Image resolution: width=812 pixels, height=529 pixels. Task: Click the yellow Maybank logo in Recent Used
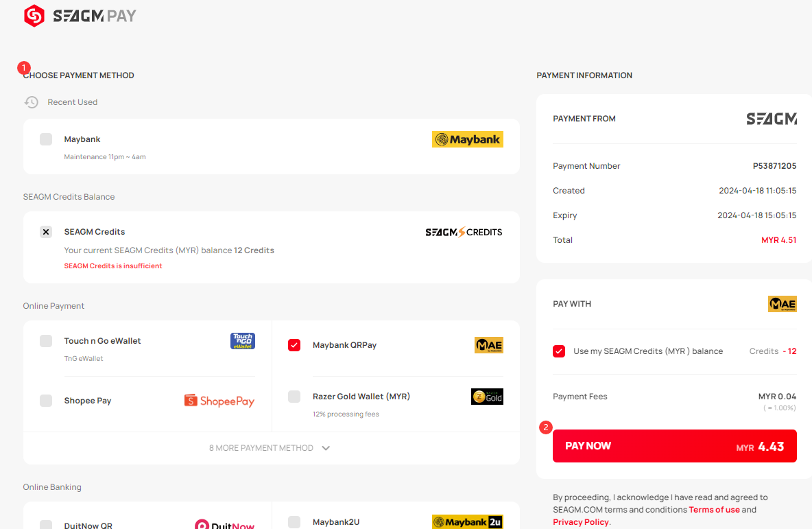click(467, 139)
